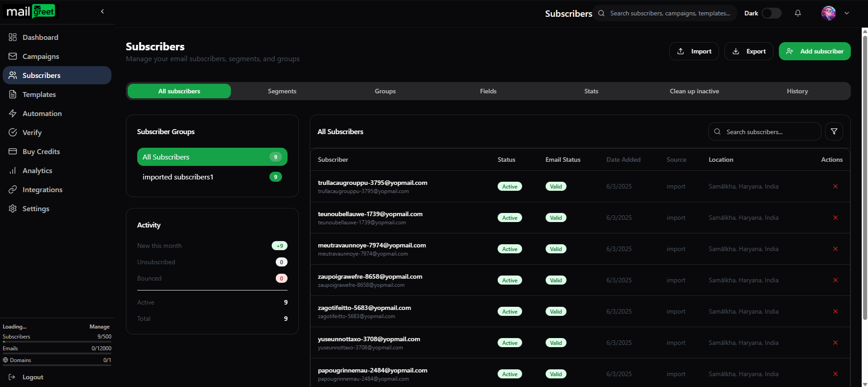
Task: Switch to the All subscribers tab
Action: pyautogui.click(x=179, y=91)
